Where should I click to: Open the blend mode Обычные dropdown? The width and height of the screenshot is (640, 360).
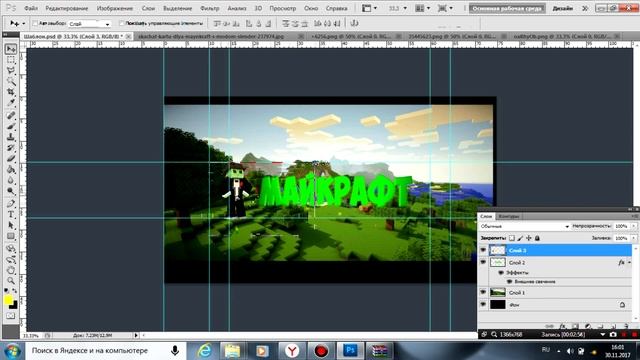click(x=524, y=226)
